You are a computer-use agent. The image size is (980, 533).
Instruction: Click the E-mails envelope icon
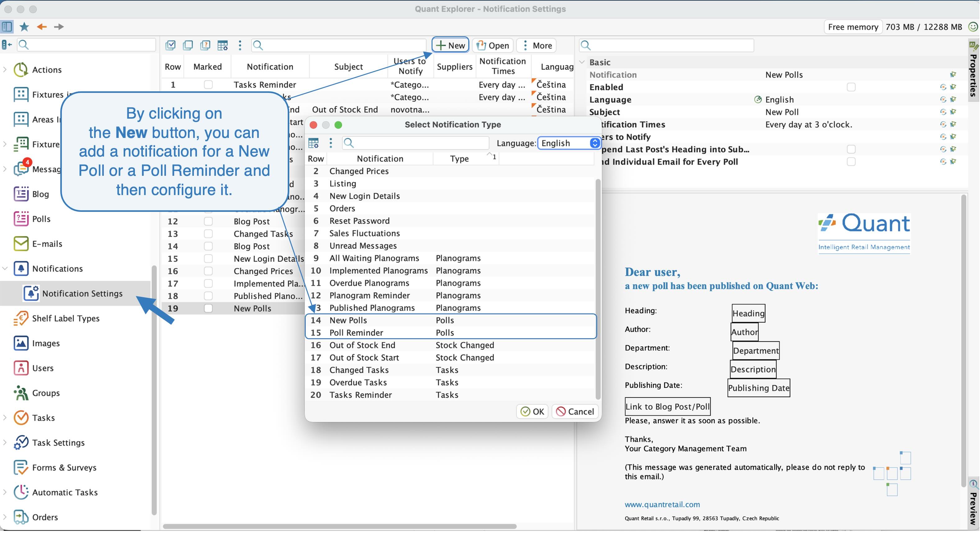click(x=21, y=244)
